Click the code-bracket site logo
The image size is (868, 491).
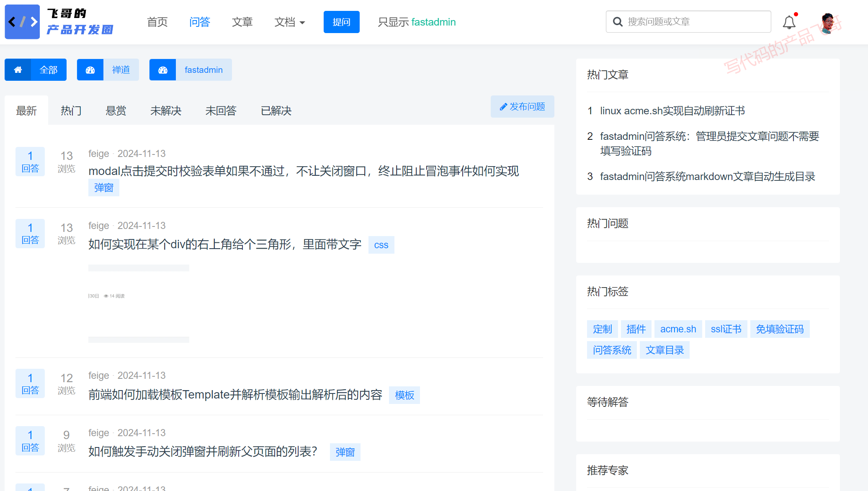(x=22, y=22)
